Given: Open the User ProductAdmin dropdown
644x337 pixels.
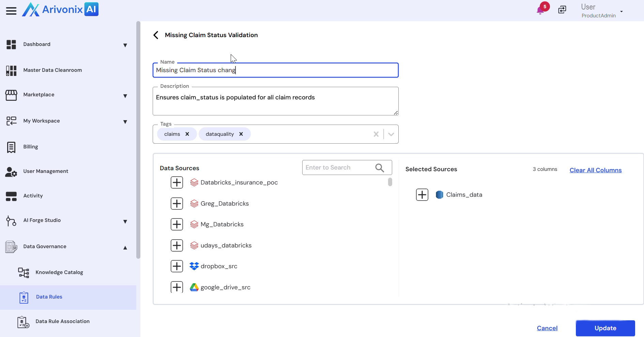Looking at the screenshot, I should (x=621, y=11).
